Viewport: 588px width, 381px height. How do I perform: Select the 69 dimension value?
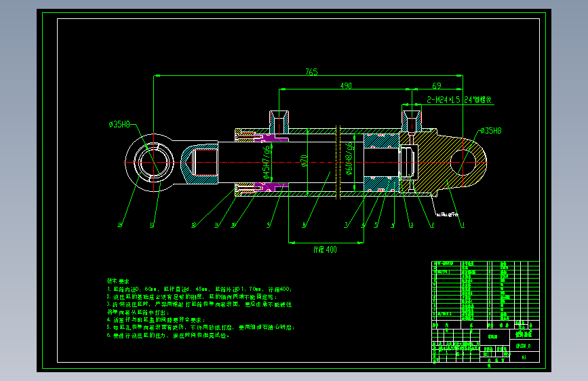(437, 86)
